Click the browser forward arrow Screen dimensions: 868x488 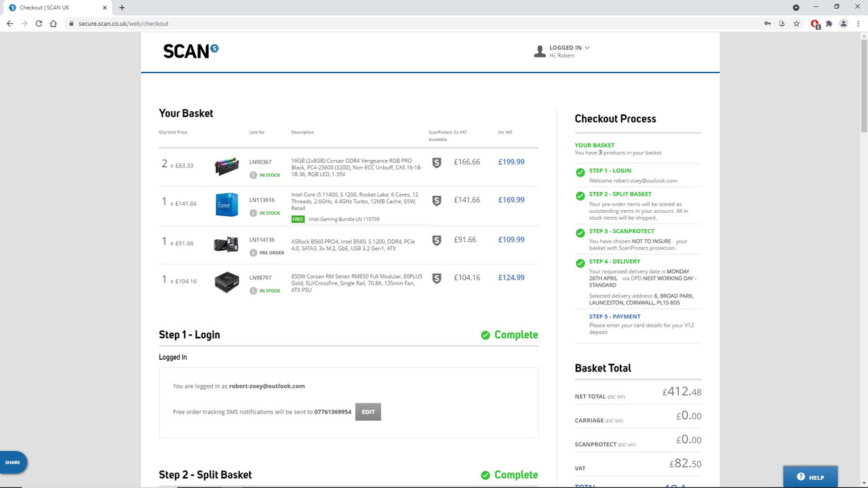coord(24,23)
